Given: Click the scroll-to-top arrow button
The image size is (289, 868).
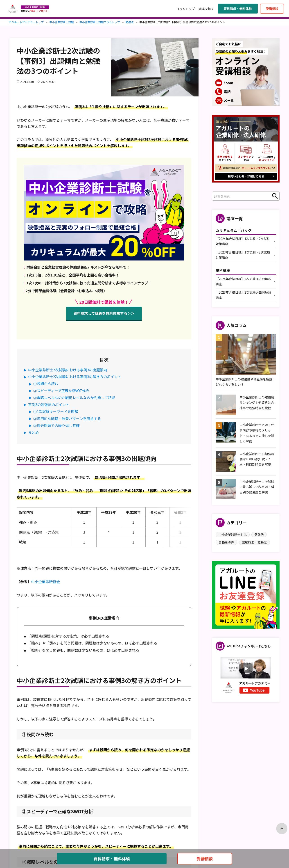Looking at the screenshot, I should click(x=282, y=828).
